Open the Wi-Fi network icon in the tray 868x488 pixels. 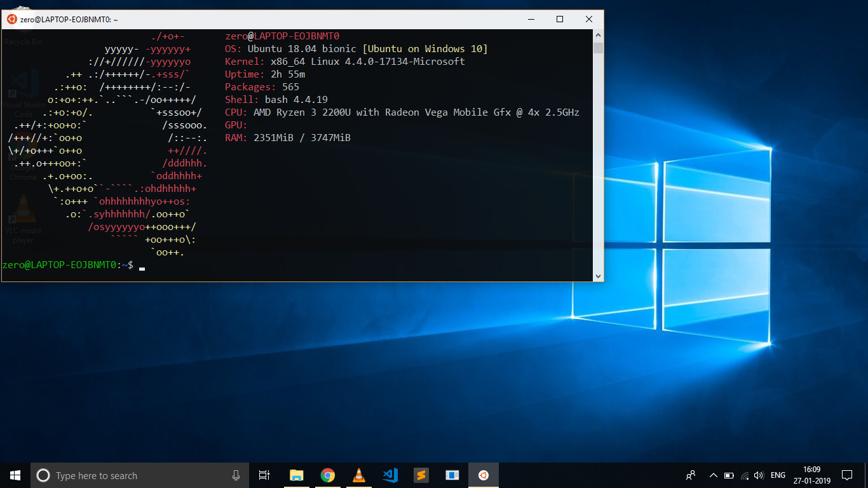pos(744,475)
